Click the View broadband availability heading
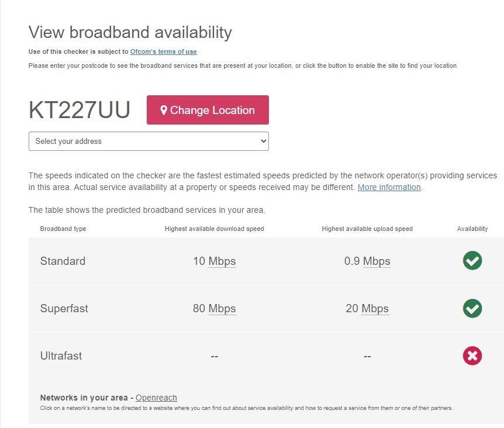 [x=130, y=32]
